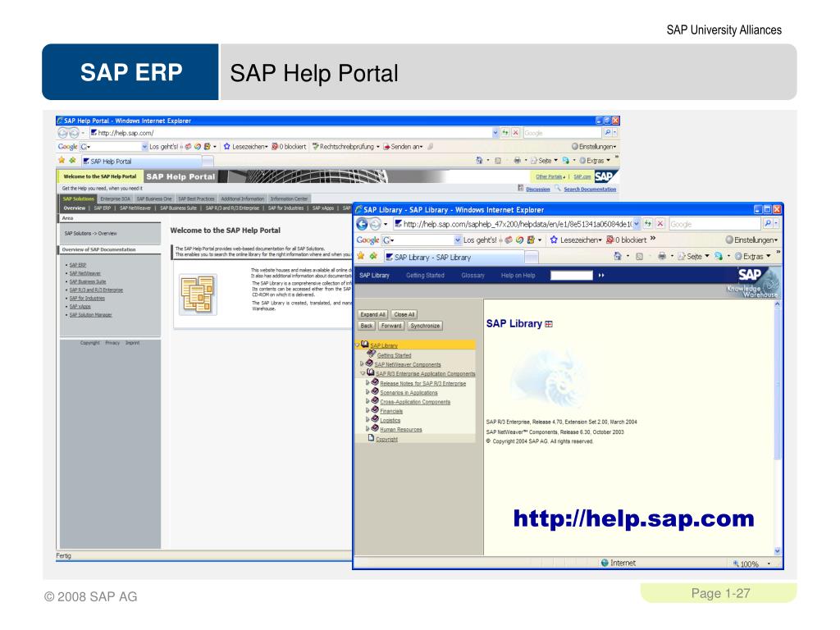Image resolution: width=840 pixels, height=630 pixels.
Task: Click the Home icon in SAP Help Portal window
Action: pos(479,160)
